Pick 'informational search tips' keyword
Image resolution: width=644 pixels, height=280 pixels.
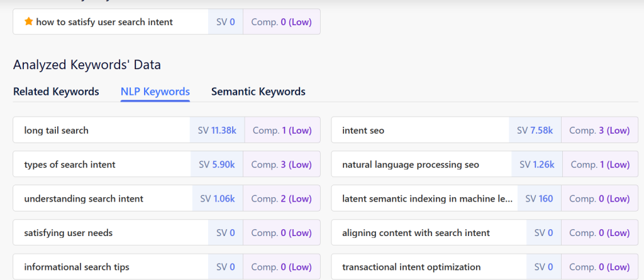point(77,267)
